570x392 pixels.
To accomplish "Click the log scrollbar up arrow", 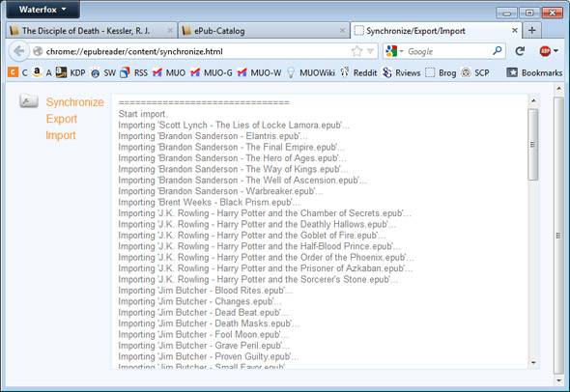I will 533,100.
